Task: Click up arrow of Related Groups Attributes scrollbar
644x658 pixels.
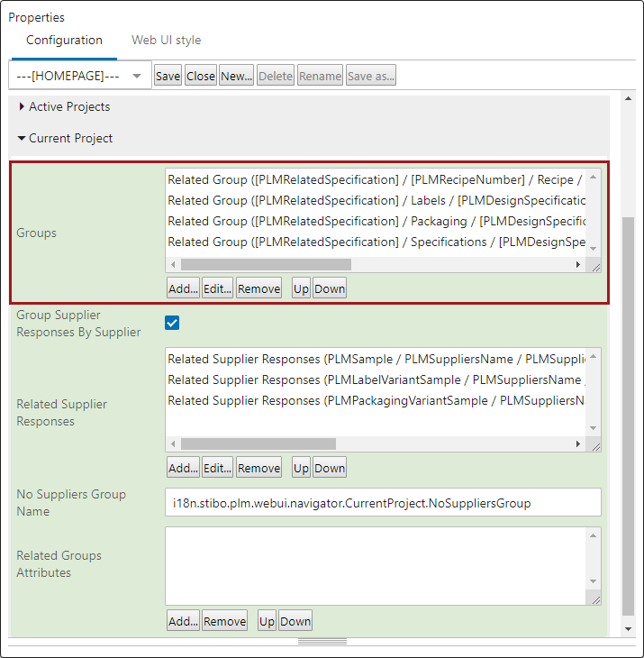Action: [x=593, y=535]
